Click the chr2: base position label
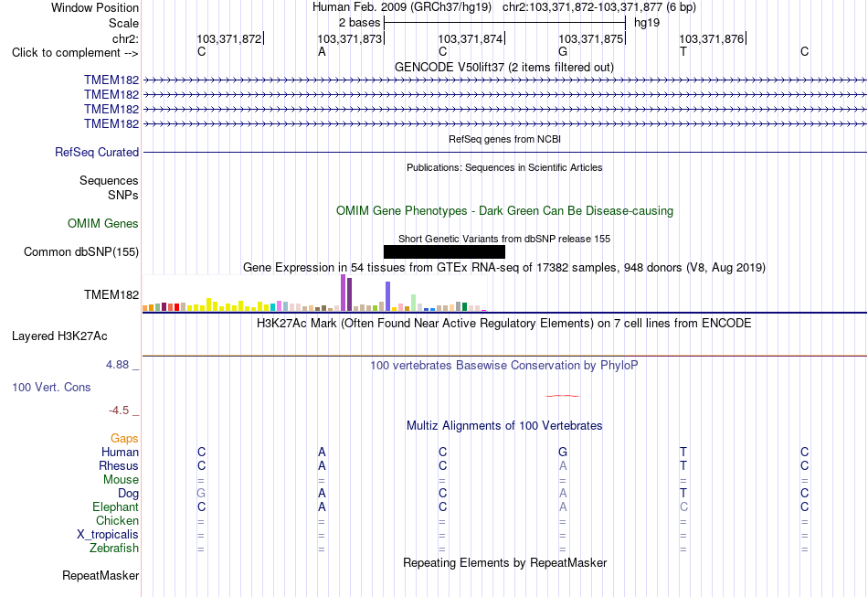The image size is (868, 597). point(125,38)
